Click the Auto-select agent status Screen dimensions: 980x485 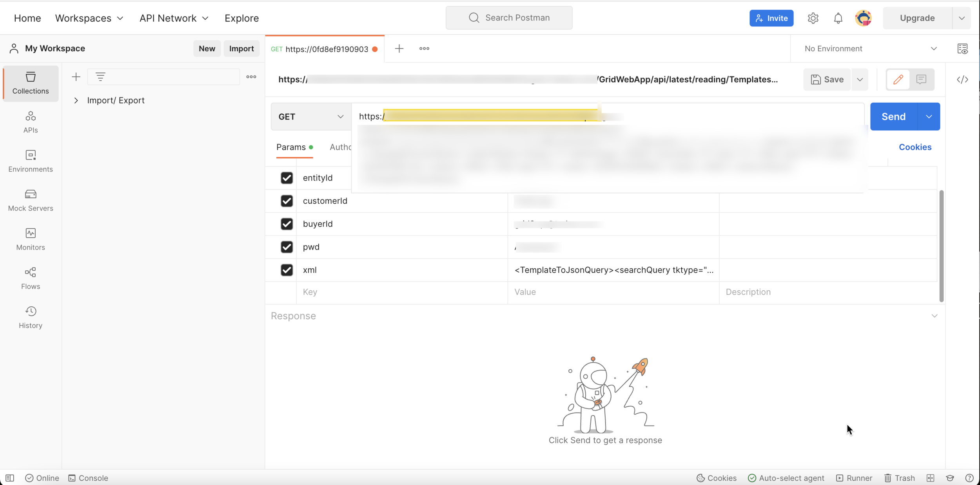click(x=786, y=478)
